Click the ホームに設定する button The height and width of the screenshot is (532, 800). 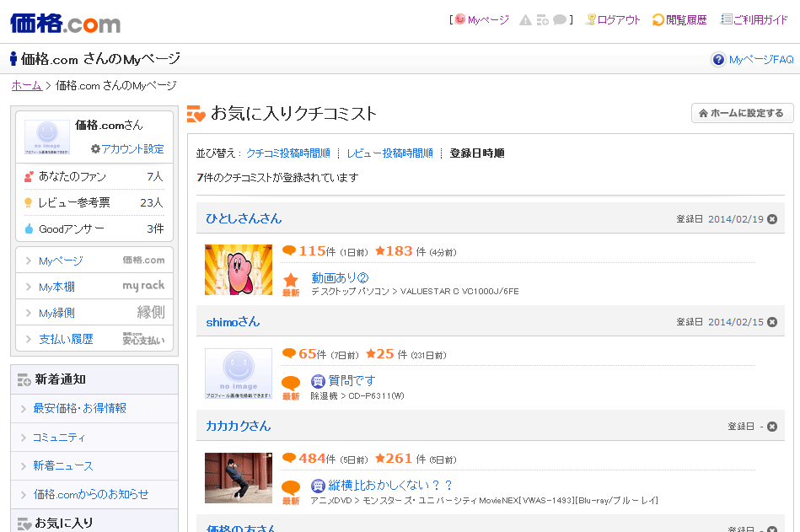click(x=743, y=113)
